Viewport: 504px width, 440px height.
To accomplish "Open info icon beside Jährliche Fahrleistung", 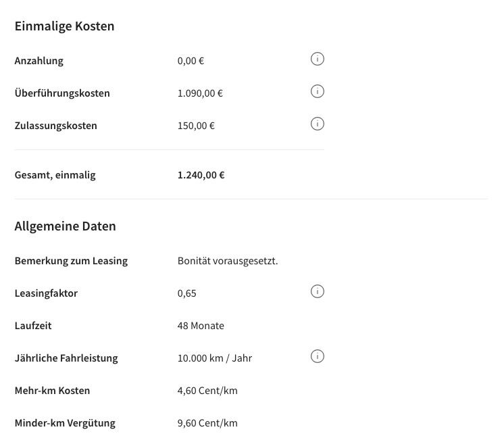I will point(318,356).
